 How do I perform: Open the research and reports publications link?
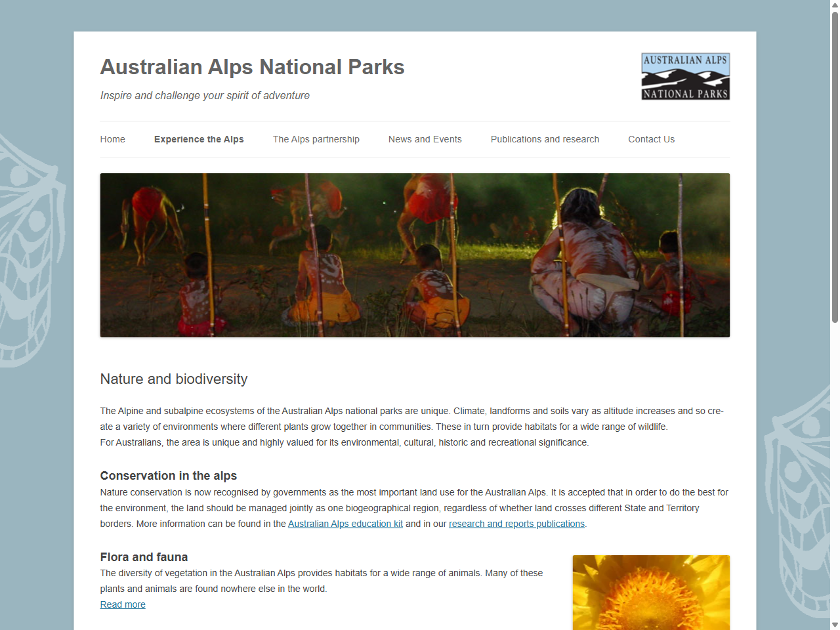coord(516,524)
